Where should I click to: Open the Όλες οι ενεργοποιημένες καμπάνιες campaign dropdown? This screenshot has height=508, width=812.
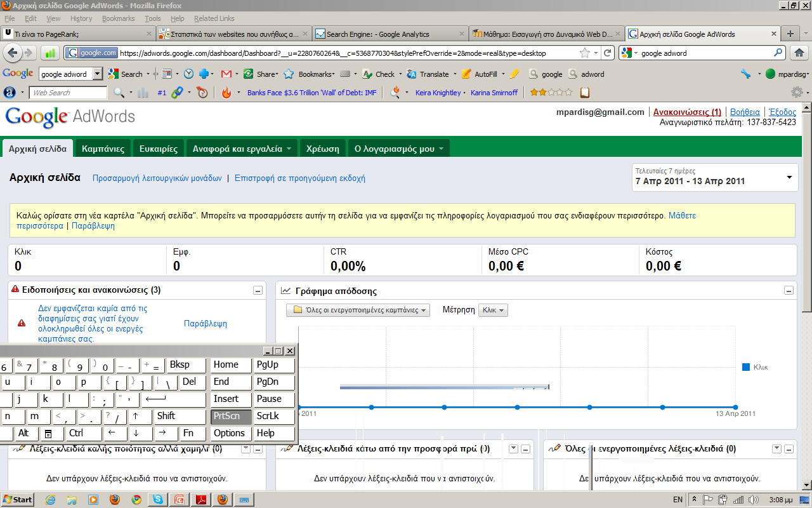click(358, 311)
